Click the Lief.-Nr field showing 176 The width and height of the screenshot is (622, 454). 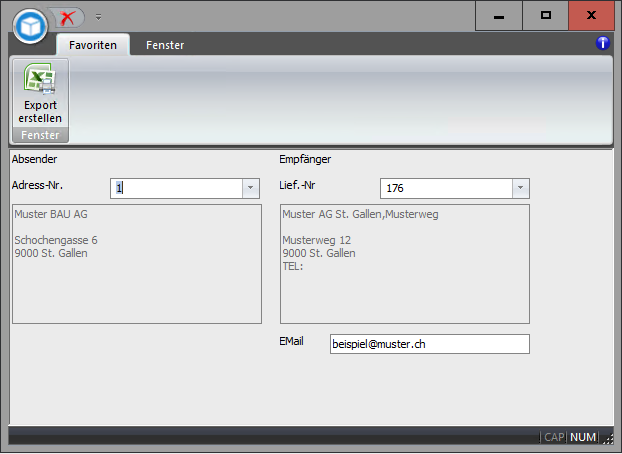445,188
